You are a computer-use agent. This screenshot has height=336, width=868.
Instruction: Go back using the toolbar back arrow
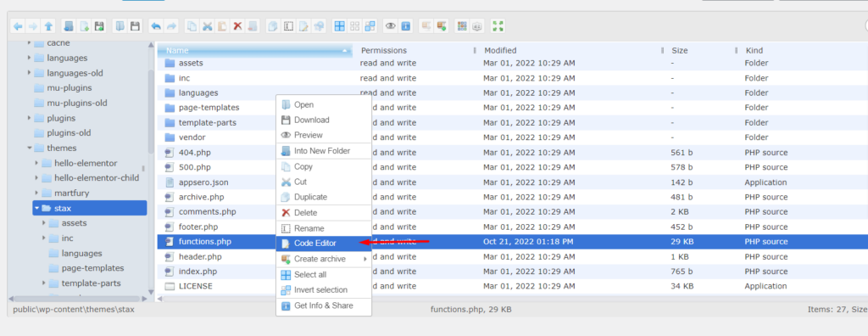point(19,25)
